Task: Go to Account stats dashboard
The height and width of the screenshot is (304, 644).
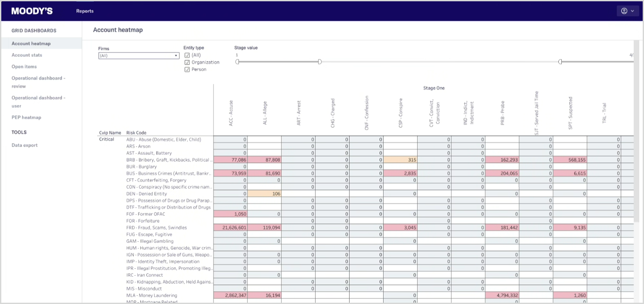Action: 27,55
